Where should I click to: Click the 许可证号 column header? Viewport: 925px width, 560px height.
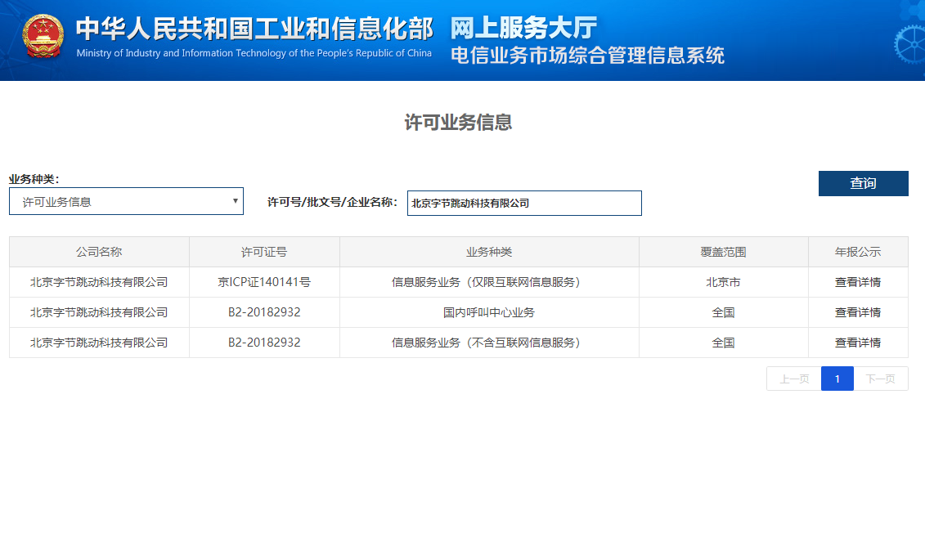(264, 252)
